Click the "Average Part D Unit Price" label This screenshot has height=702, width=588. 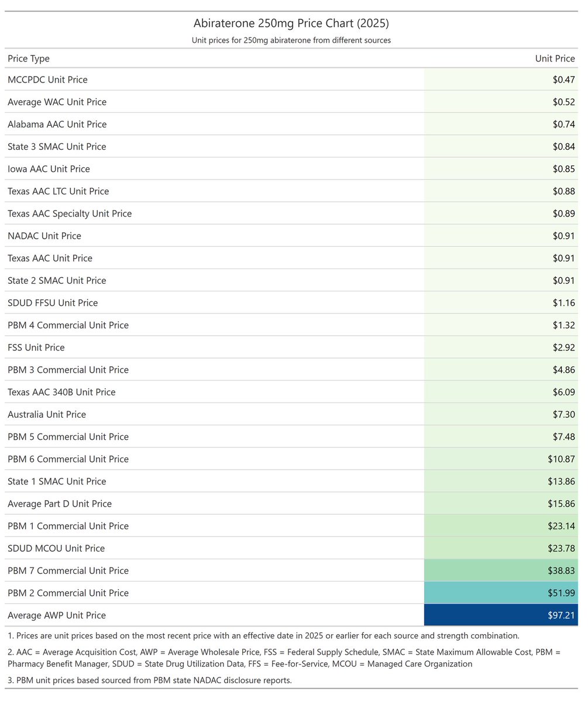tap(60, 504)
